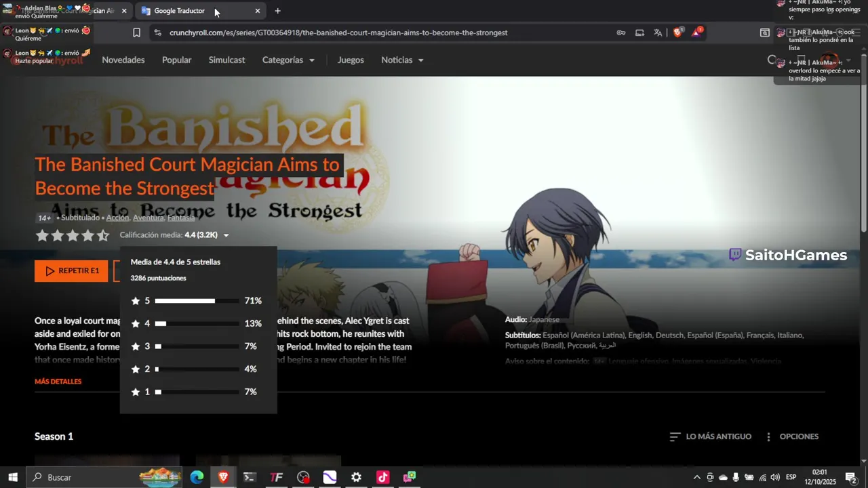Open the notifications center icon
Image resolution: width=868 pixels, height=488 pixels.
850,477
